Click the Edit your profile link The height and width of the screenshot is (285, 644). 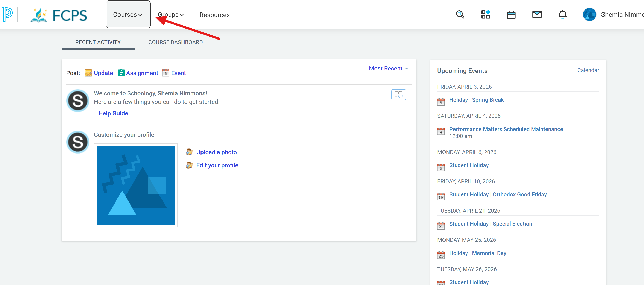tap(217, 165)
